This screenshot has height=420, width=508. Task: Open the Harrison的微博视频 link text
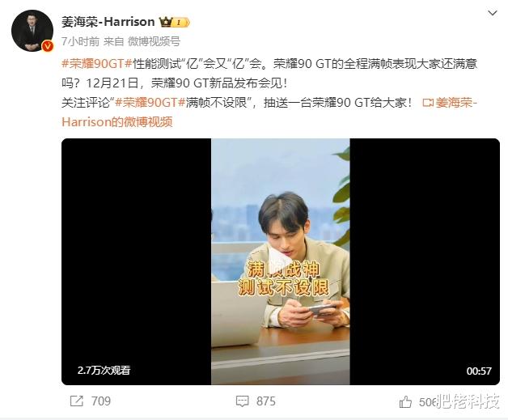(117, 122)
